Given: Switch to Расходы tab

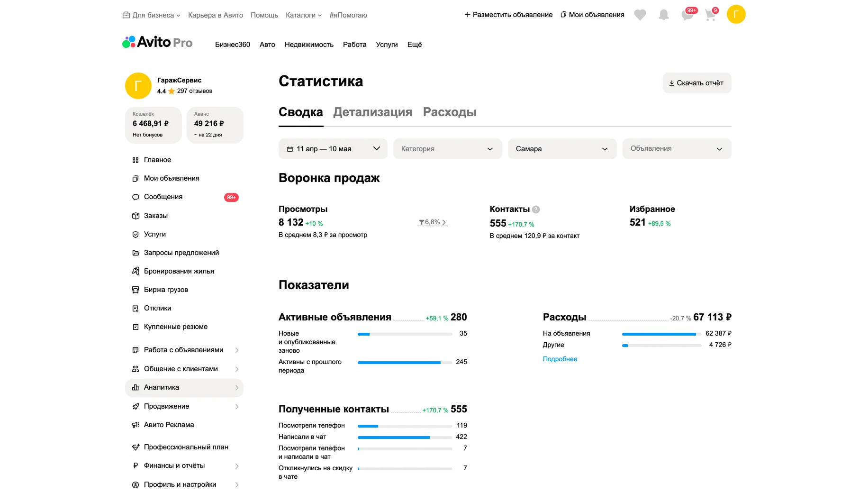Looking at the screenshot, I should click(x=450, y=112).
